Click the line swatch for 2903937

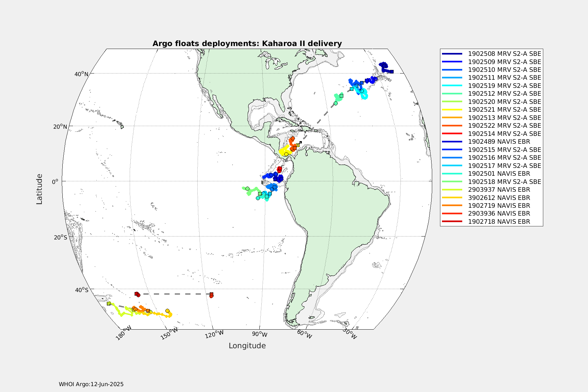point(452,189)
